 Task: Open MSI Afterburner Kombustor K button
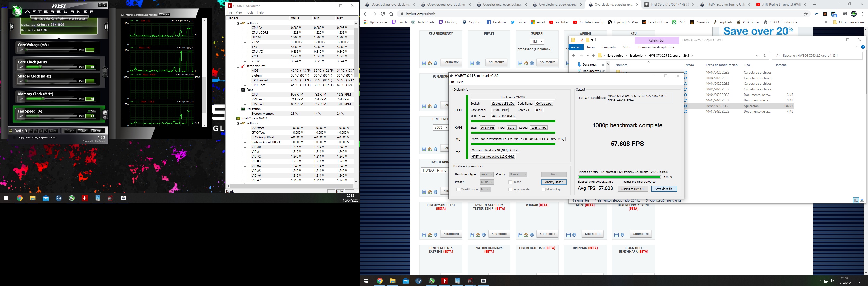12,27
